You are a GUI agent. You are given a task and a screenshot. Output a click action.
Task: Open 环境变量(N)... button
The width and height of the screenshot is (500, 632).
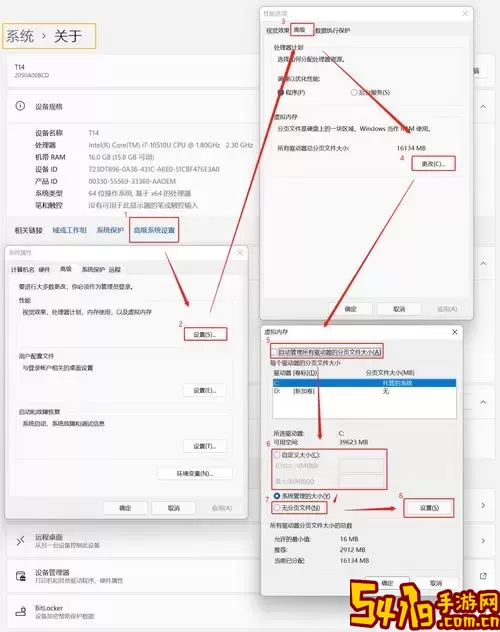195,473
